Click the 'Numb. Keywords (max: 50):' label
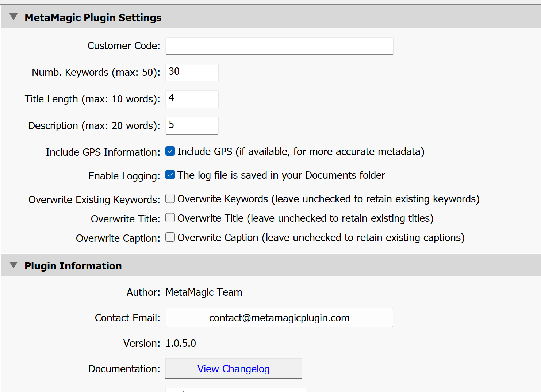The width and height of the screenshot is (541, 392). (x=96, y=73)
